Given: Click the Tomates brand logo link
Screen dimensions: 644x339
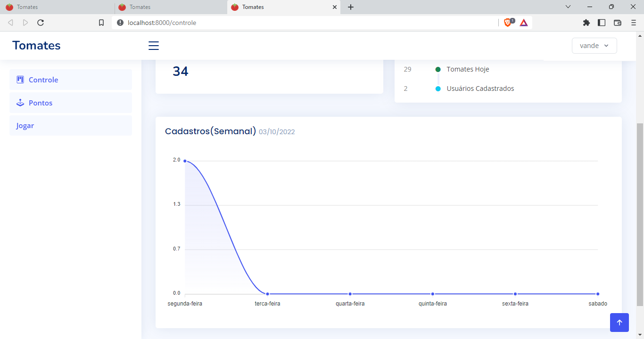Looking at the screenshot, I should (36, 45).
